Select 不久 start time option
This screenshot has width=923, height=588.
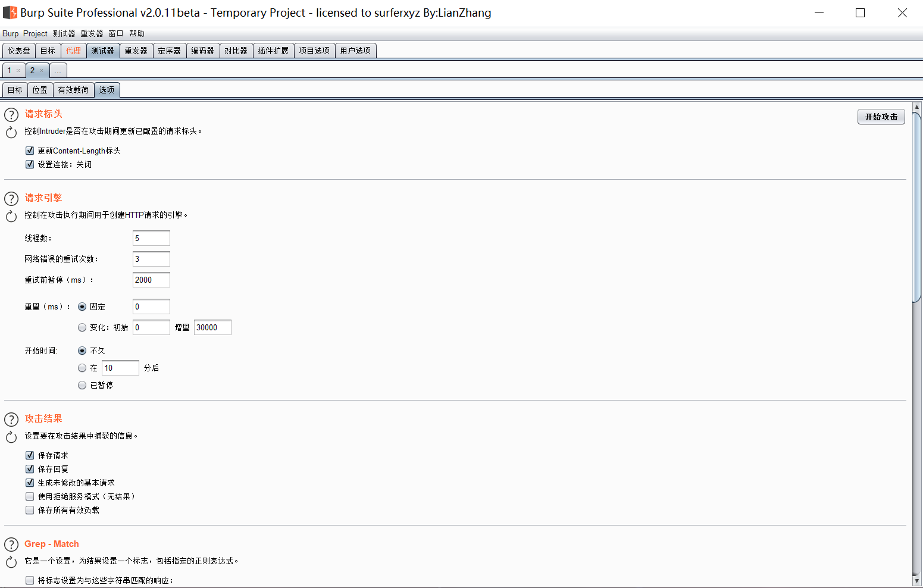[x=82, y=351]
